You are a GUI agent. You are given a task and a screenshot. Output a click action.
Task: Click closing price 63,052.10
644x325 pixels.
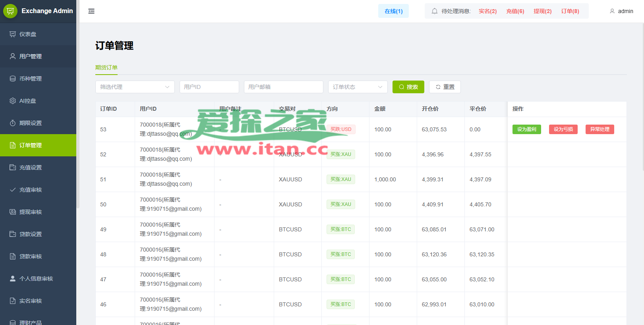click(482, 279)
